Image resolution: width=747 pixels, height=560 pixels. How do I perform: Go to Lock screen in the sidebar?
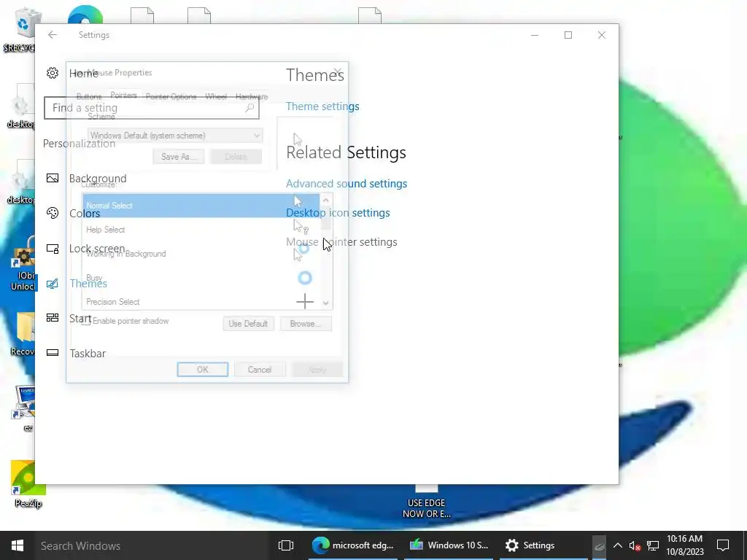click(97, 249)
